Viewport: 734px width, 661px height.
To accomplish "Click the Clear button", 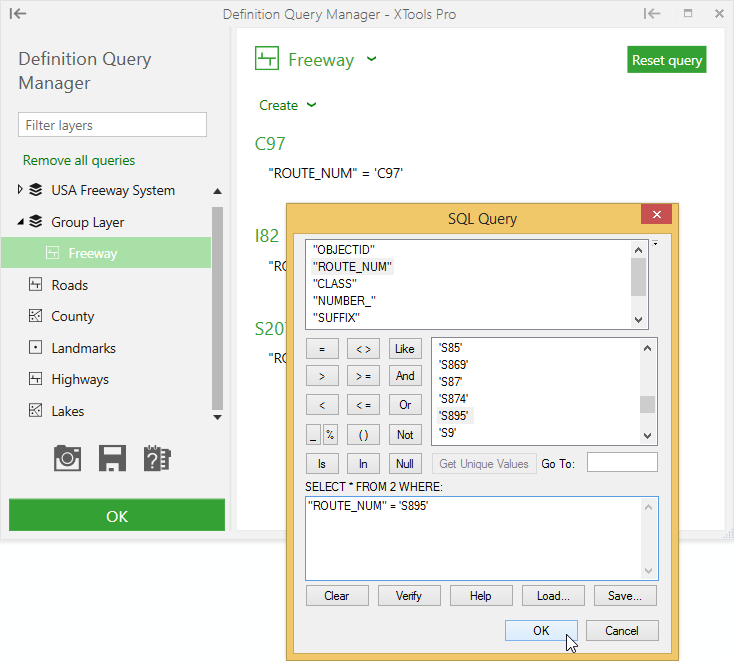I will [x=337, y=595].
